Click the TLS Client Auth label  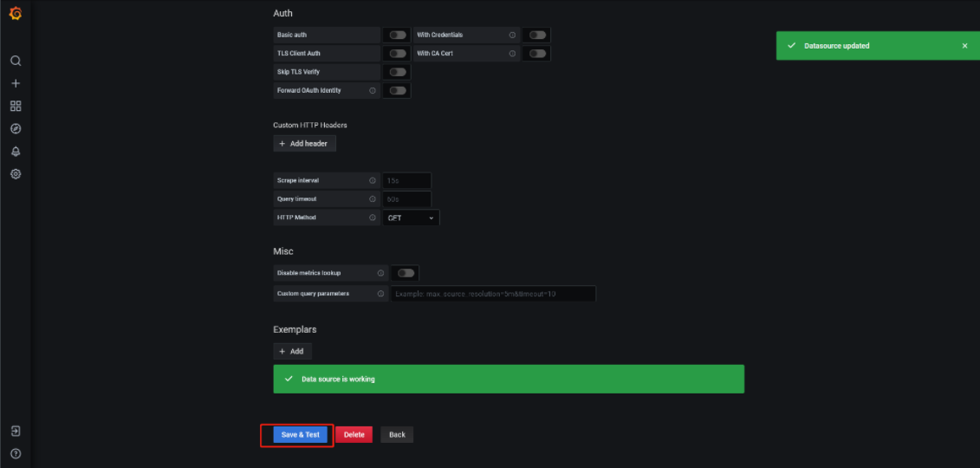(x=299, y=54)
